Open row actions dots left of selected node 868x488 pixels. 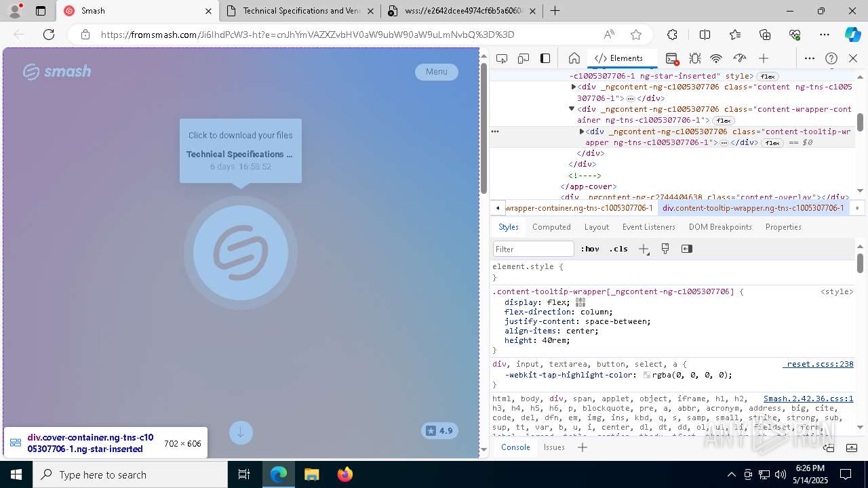click(495, 131)
